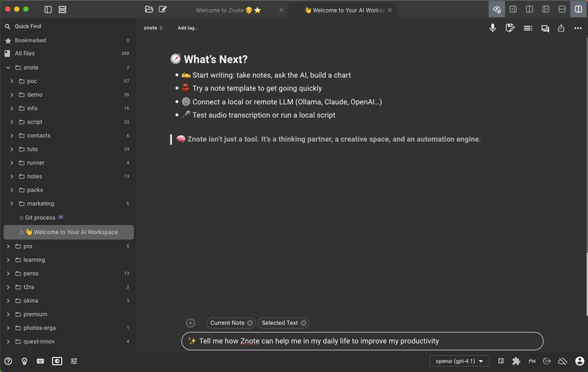Select the two-column split layout icon

coord(529,10)
